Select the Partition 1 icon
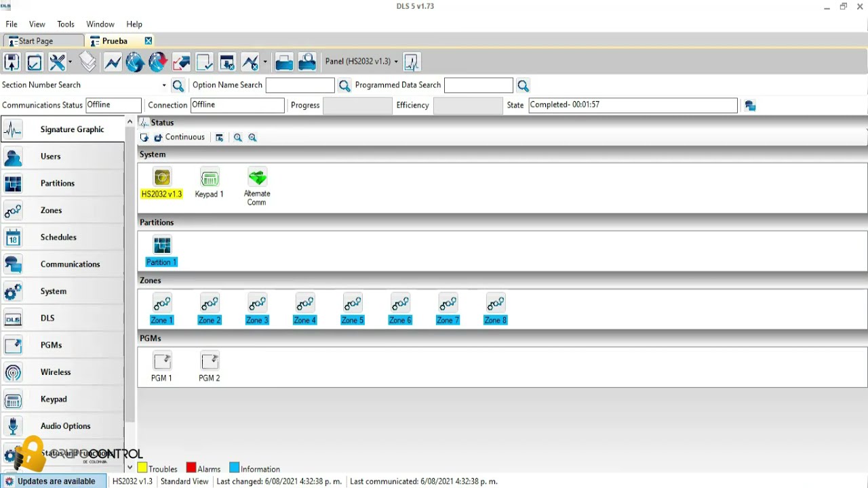Screen dimensions: 868x488 coord(161,251)
